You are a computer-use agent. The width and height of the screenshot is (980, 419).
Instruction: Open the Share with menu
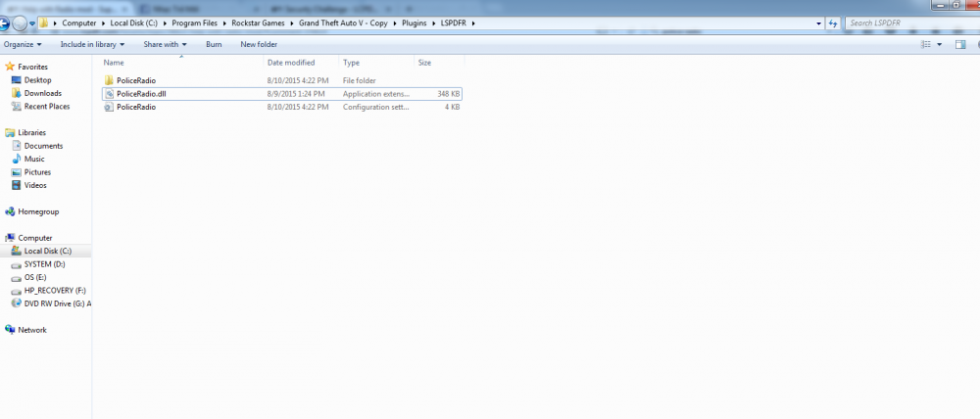point(165,44)
